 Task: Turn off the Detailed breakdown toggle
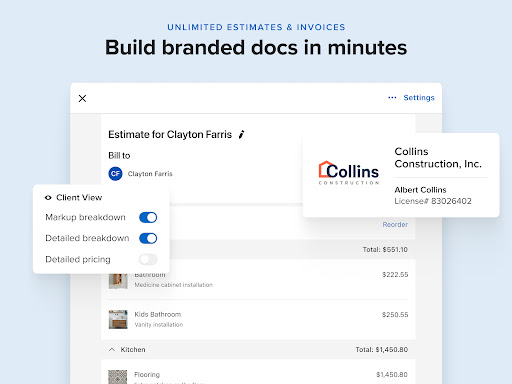(148, 238)
